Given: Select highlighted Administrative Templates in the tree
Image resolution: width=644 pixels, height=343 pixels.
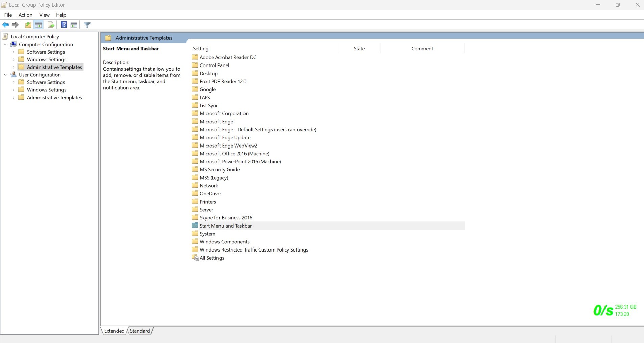Looking at the screenshot, I should tap(54, 67).
